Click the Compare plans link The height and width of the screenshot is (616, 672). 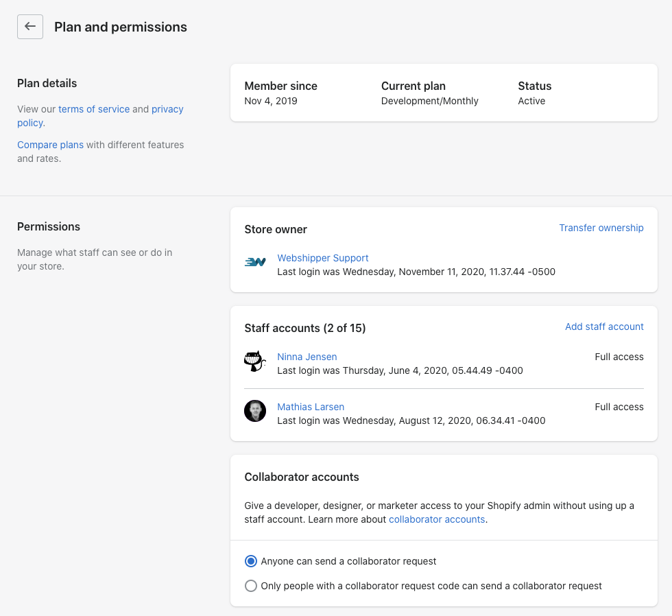pyautogui.click(x=50, y=145)
